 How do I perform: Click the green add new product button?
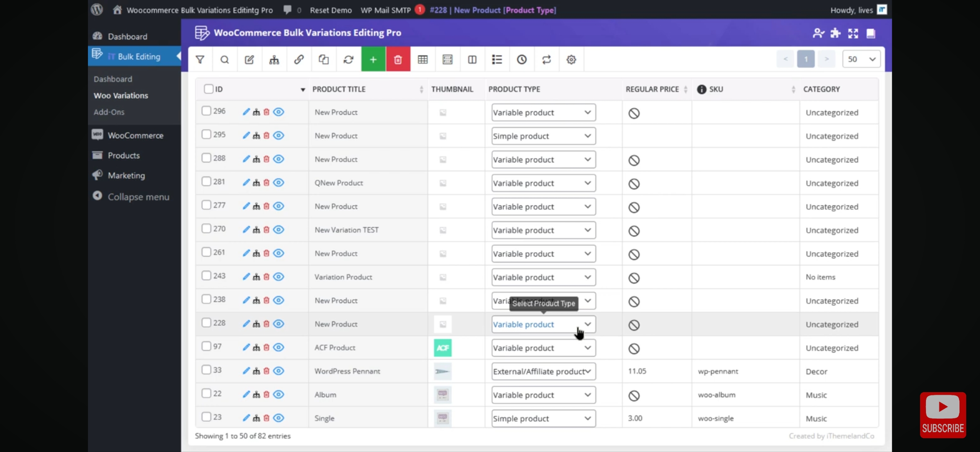[x=373, y=59]
